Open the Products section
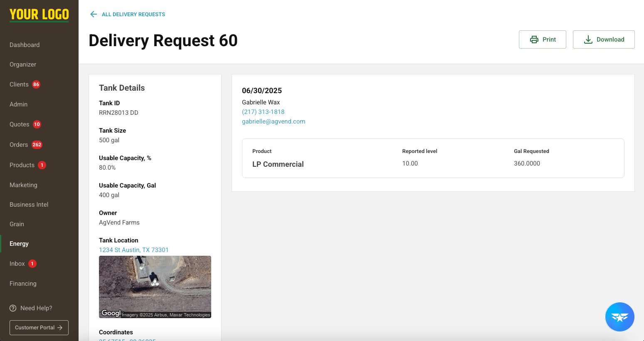This screenshot has height=341, width=644. click(x=22, y=165)
